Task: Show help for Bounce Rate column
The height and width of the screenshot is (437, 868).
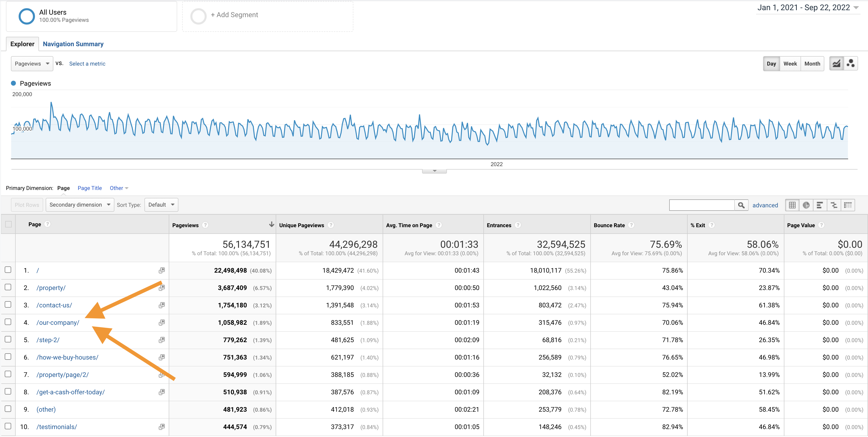Action: tap(632, 225)
